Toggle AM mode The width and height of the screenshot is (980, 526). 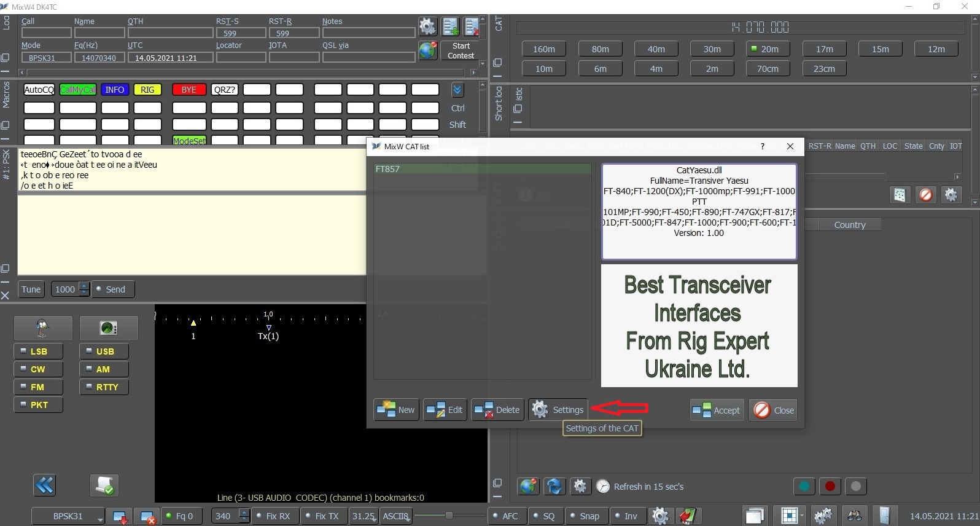point(104,369)
